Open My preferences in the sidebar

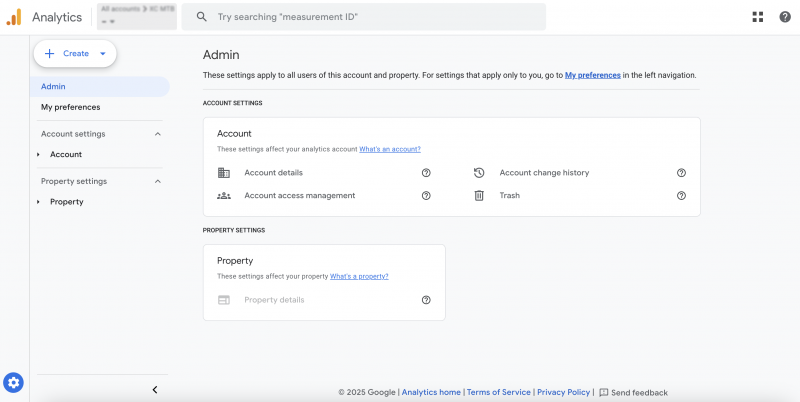70,107
